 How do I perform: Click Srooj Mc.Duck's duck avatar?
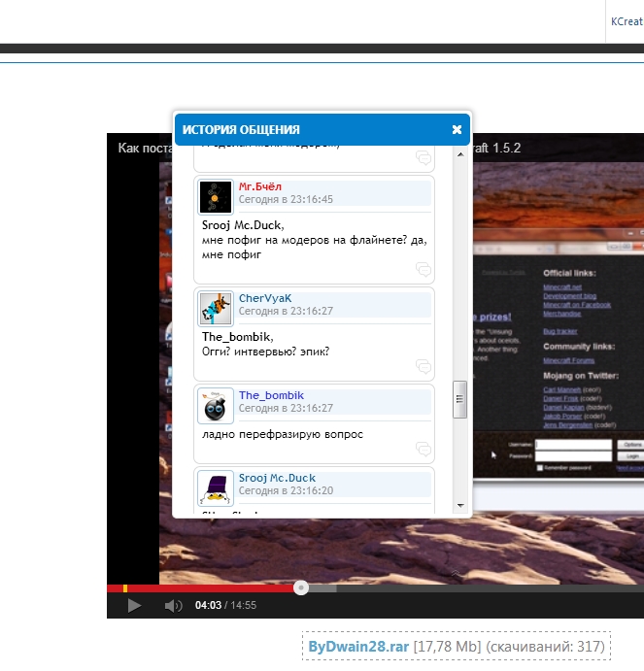(x=215, y=487)
